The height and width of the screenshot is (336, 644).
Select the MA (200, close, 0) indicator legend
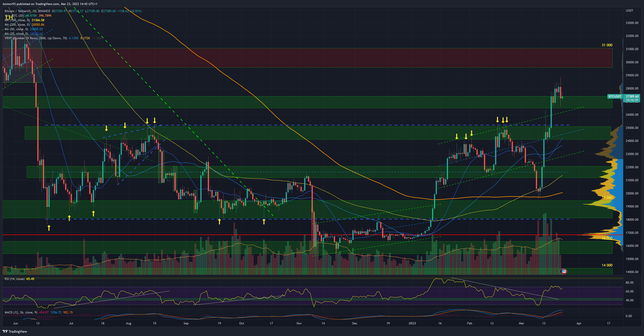coord(17,25)
